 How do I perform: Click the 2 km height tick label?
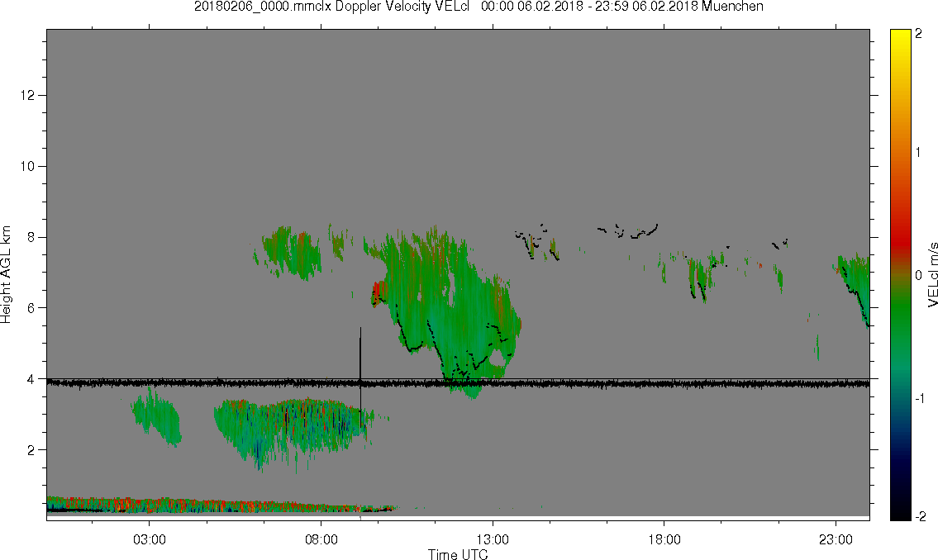click(x=31, y=450)
